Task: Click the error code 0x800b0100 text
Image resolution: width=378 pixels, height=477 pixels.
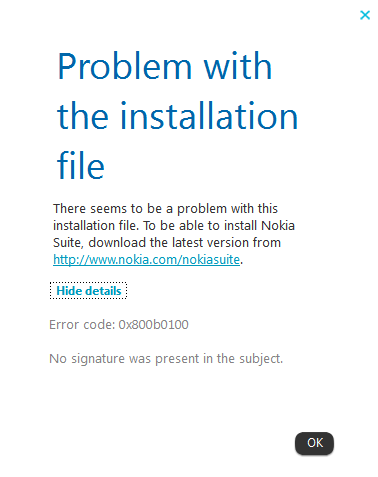Action: [x=153, y=324]
